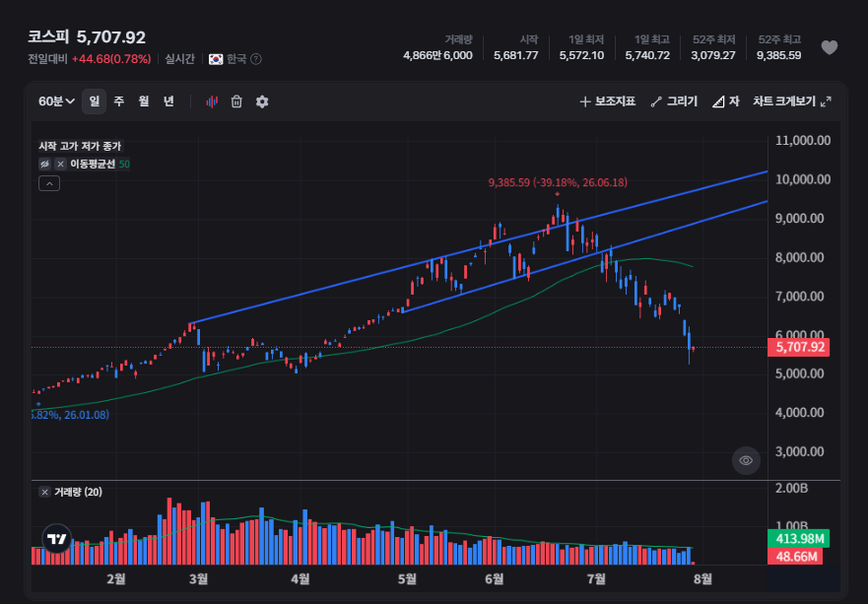Select the 일 (daily) chart tab
This screenshot has width=868, height=604.
pyautogui.click(x=95, y=101)
